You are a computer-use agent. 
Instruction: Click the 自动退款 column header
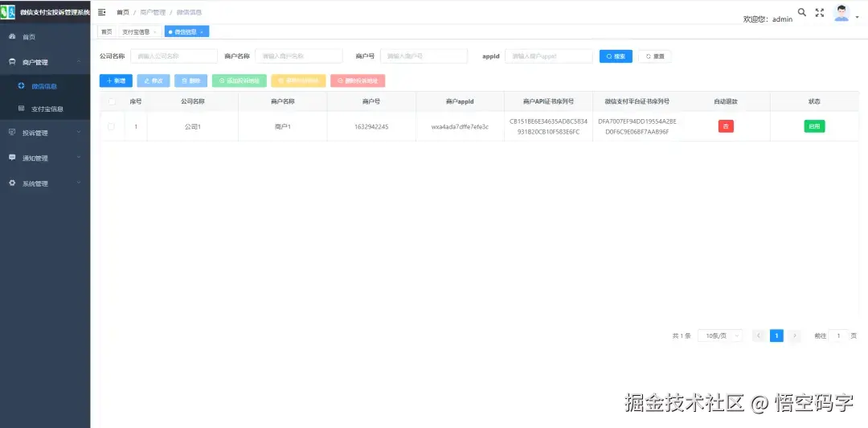tap(726, 101)
